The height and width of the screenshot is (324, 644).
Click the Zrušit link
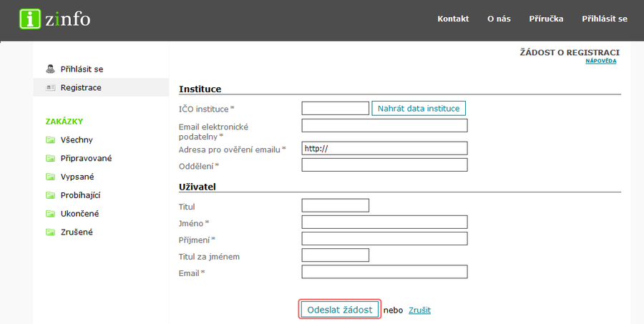pos(419,310)
